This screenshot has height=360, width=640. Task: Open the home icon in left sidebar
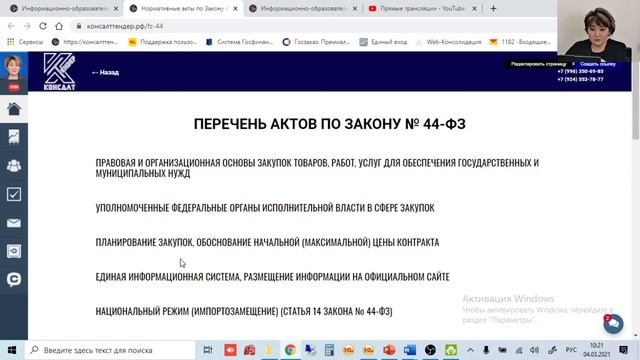(x=14, y=109)
